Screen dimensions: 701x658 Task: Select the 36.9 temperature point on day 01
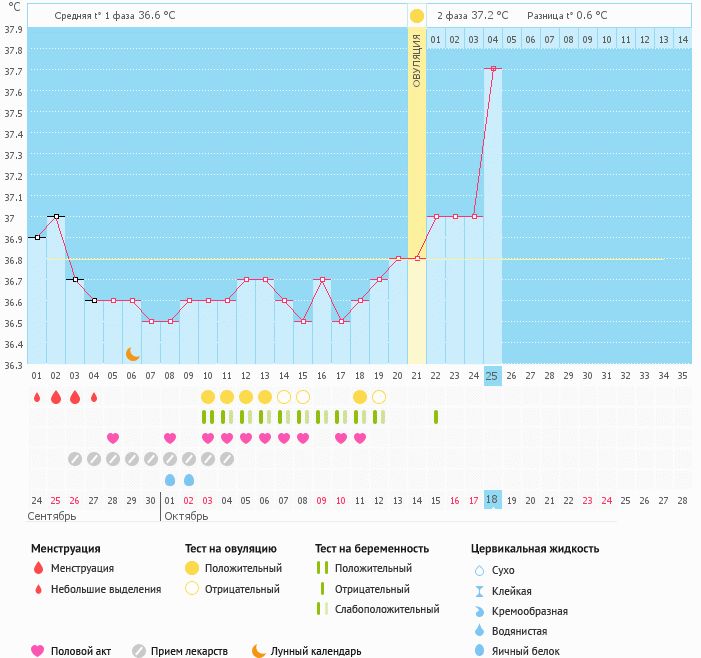(x=38, y=237)
